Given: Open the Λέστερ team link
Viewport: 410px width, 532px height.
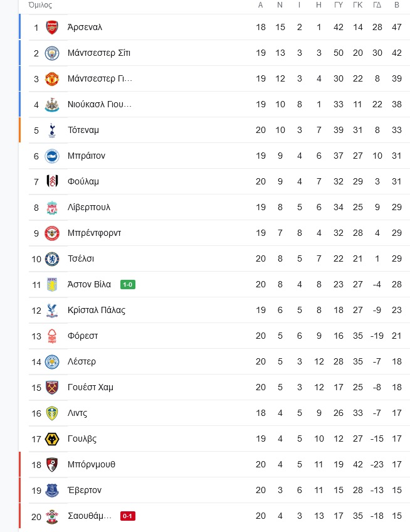Looking at the screenshot, I should [x=81, y=362].
